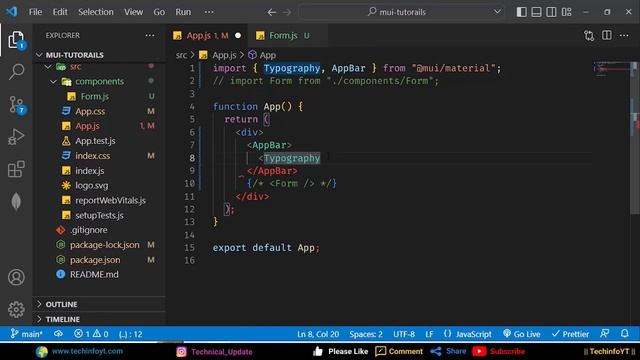Open Form.js in explorer tree
The image size is (640, 360).
point(94,96)
